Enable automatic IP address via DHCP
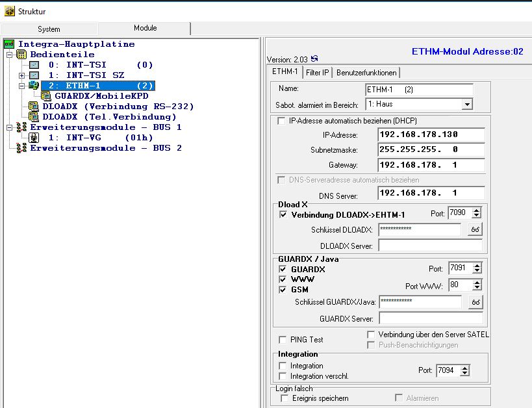This screenshot has width=532, height=408. [281, 121]
